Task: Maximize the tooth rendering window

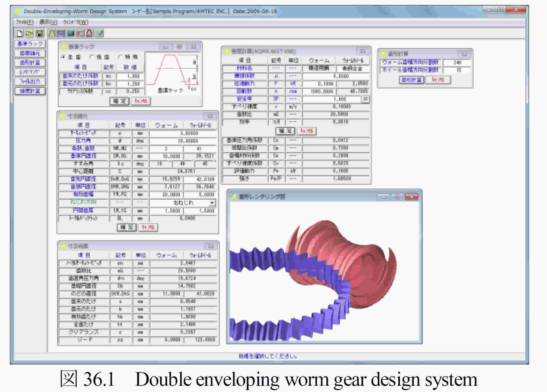Action: coord(397,197)
